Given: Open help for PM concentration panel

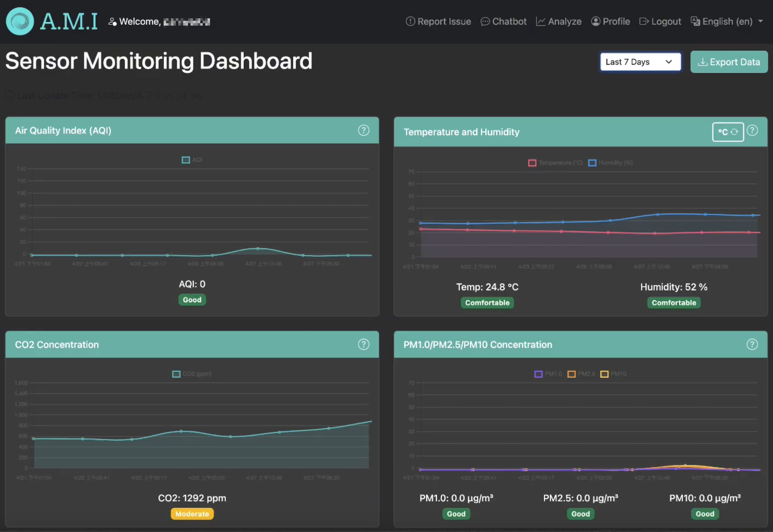Looking at the screenshot, I should click(752, 344).
